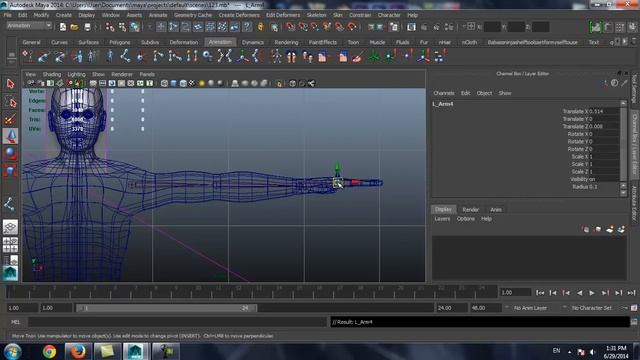
Task: Click the question mark snap icon
Action: 247,27
